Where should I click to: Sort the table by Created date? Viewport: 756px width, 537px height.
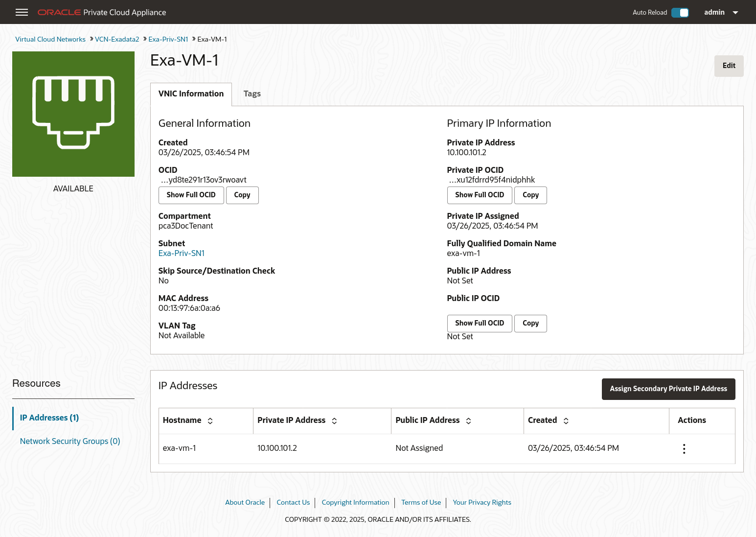coord(566,420)
